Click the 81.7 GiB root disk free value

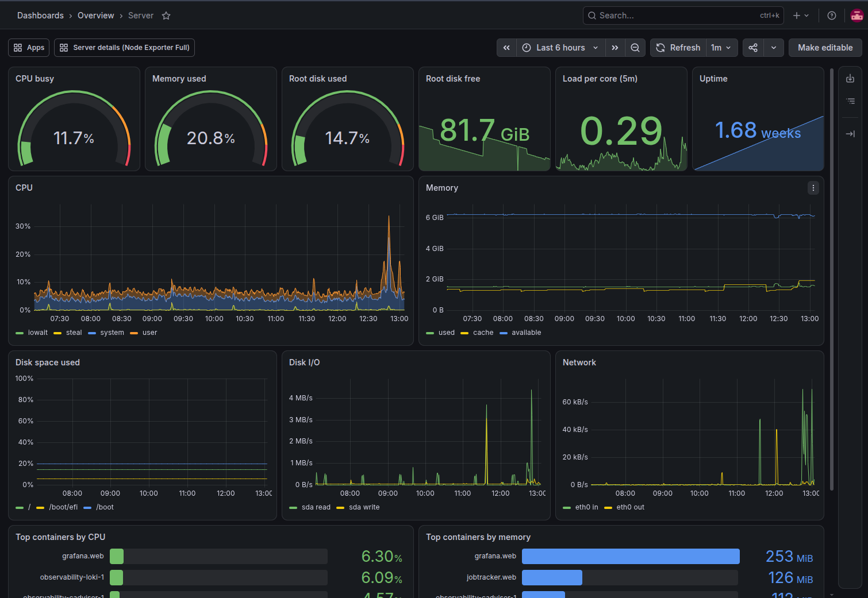(x=485, y=131)
